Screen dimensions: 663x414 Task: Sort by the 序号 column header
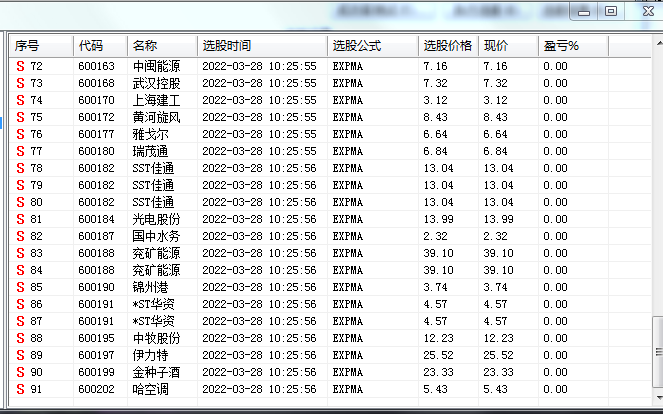click(41, 46)
